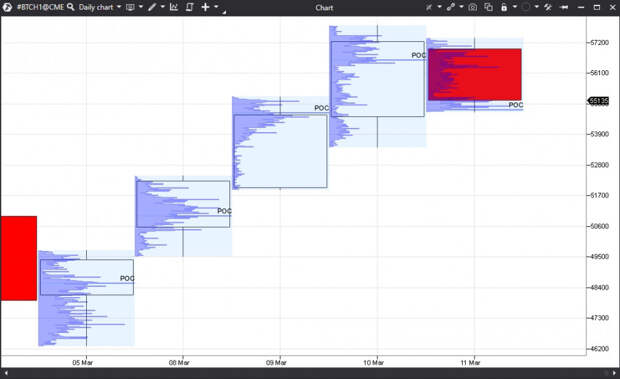
Task: Click the left arrow of horizontal scrollbar
Action: 6,373
